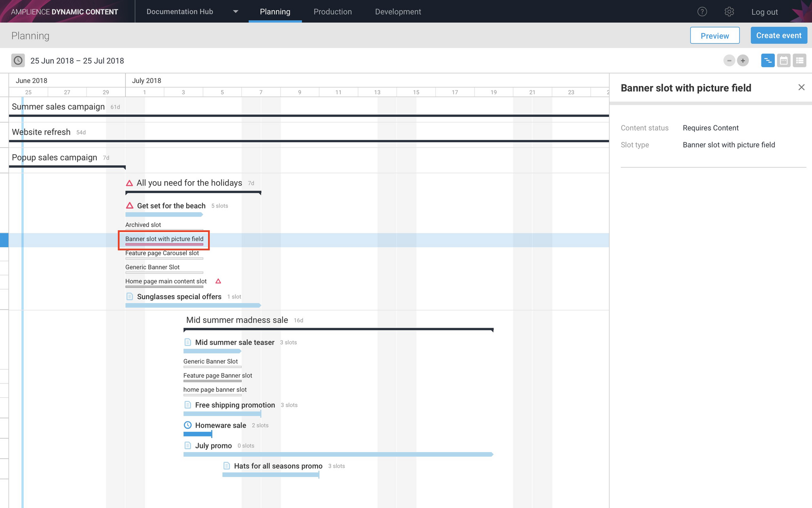
Task: Click document icon beside Sunglasses special offers
Action: coord(130,296)
